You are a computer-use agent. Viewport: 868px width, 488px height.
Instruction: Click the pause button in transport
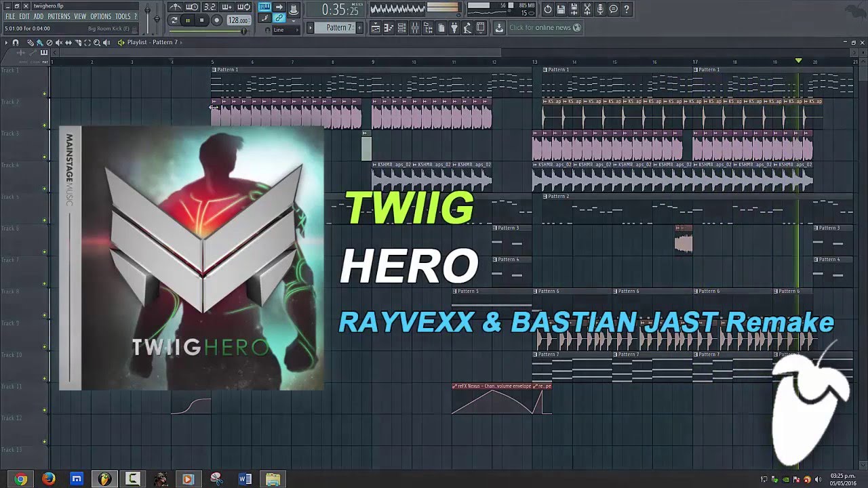(x=188, y=20)
